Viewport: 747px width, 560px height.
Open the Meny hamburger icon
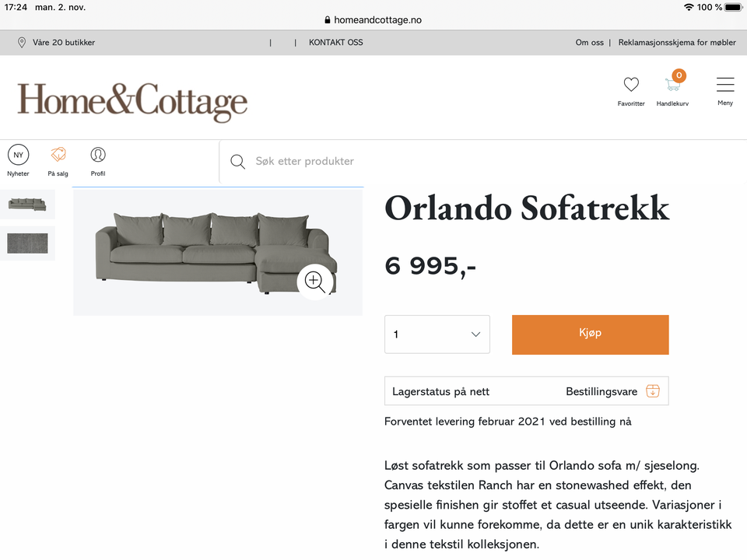pos(724,84)
